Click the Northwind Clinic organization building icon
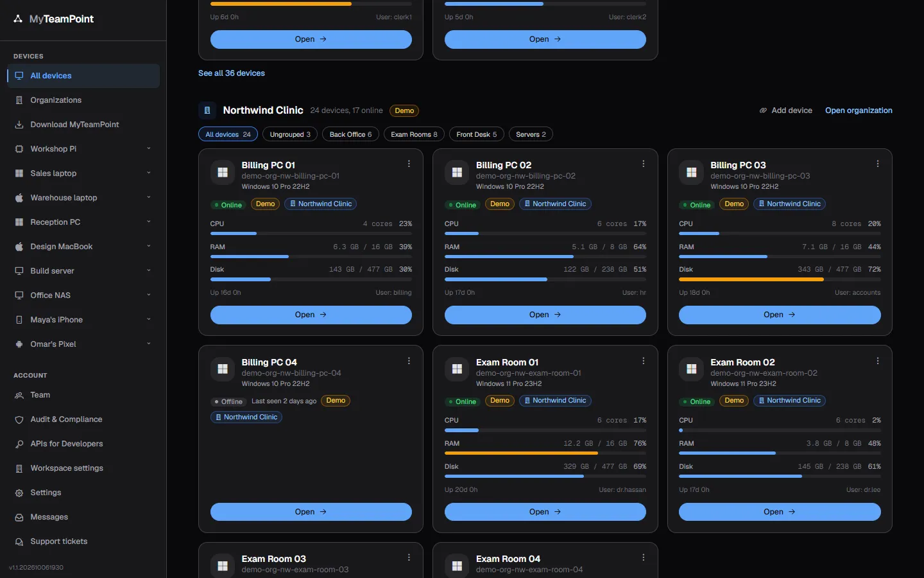The height and width of the screenshot is (578, 924). [207, 110]
